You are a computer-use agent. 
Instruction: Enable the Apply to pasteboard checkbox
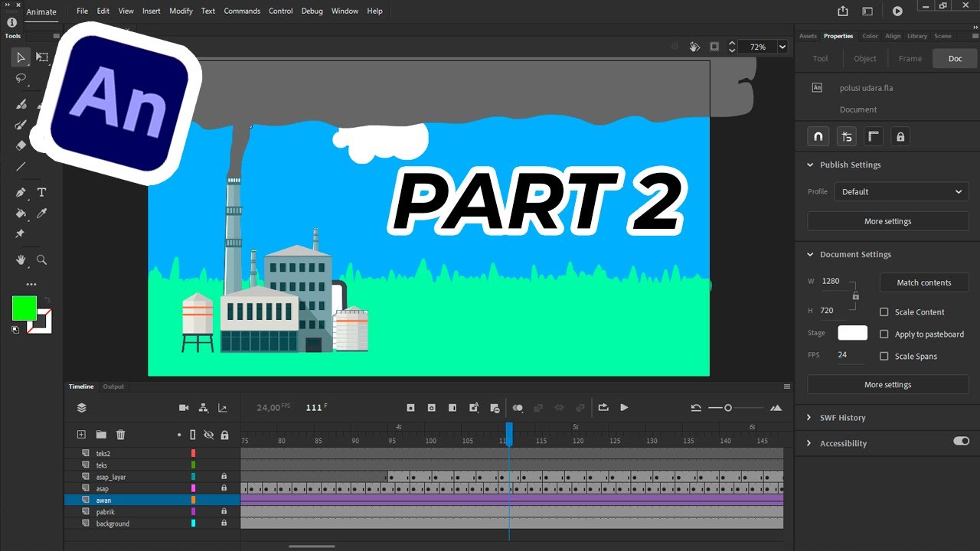(x=884, y=334)
